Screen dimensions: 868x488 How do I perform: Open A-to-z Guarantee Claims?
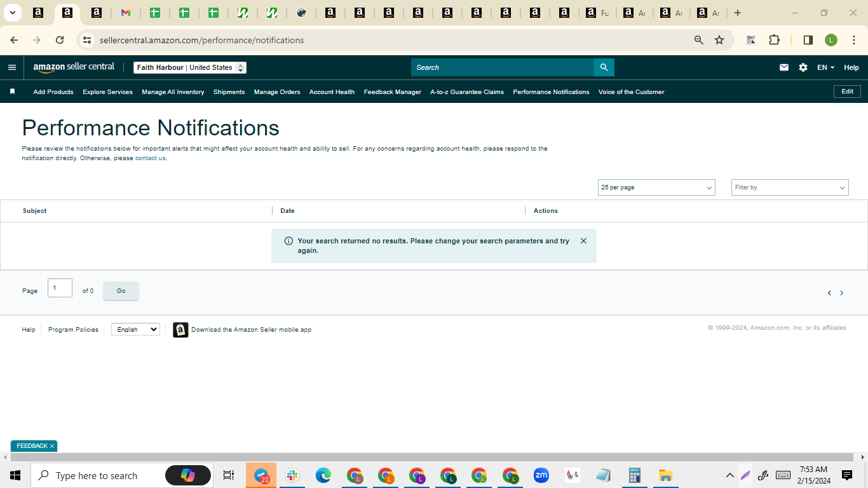coord(467,92)
